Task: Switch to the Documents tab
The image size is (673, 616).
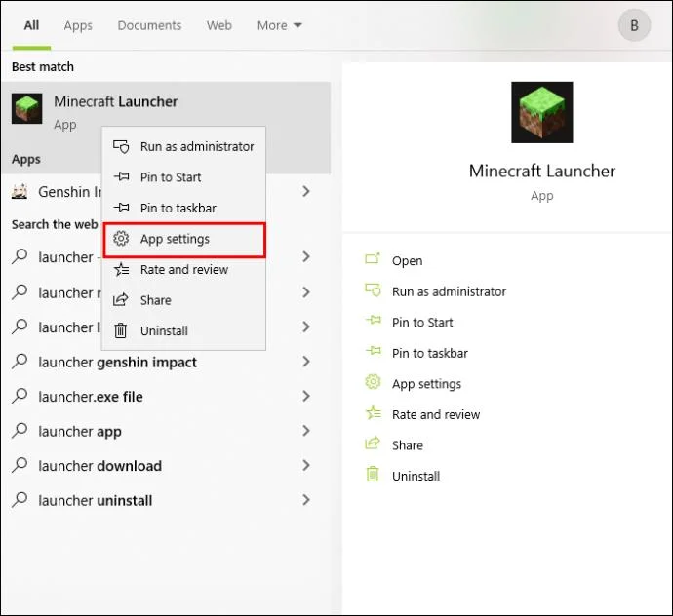Action: pos(149,25)
